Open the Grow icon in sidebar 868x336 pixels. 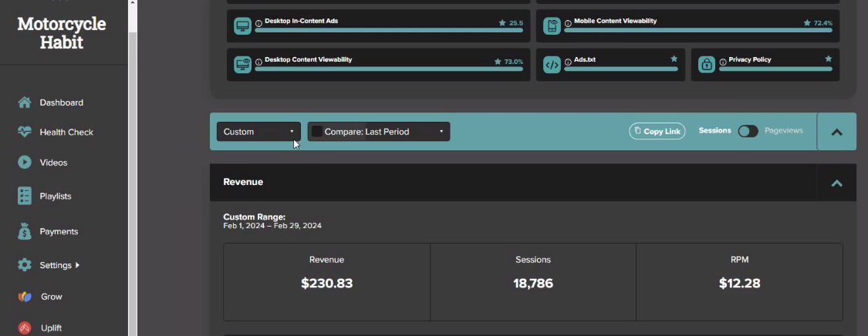click(x=25, y=297)
